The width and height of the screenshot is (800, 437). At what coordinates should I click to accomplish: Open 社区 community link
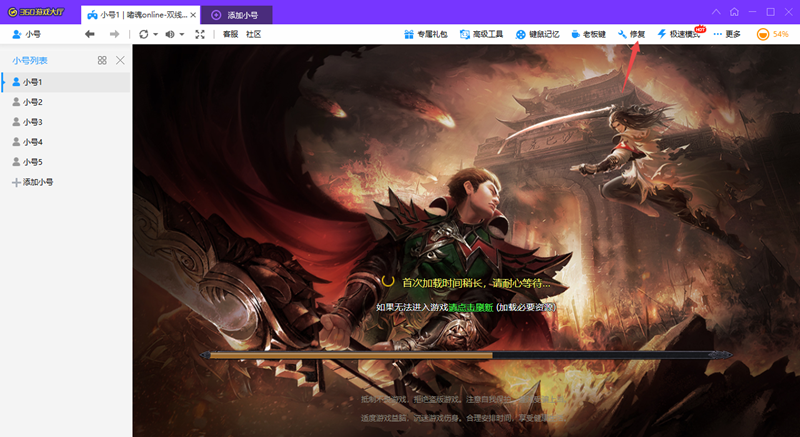(254, 34)
